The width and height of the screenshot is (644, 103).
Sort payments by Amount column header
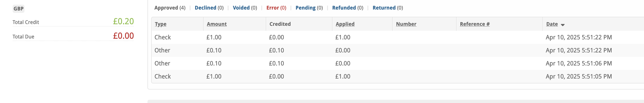point(217,24)
